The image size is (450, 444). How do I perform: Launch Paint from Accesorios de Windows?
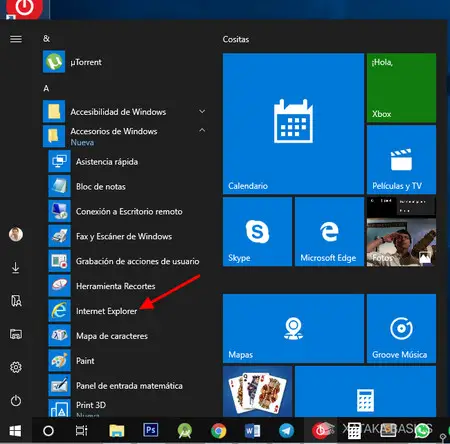point(127,361)
